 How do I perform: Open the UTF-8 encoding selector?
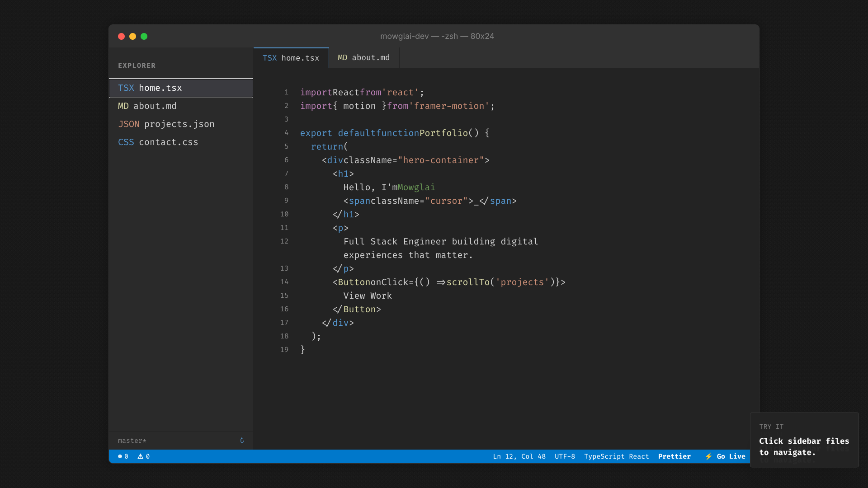(x=565, y=456)
